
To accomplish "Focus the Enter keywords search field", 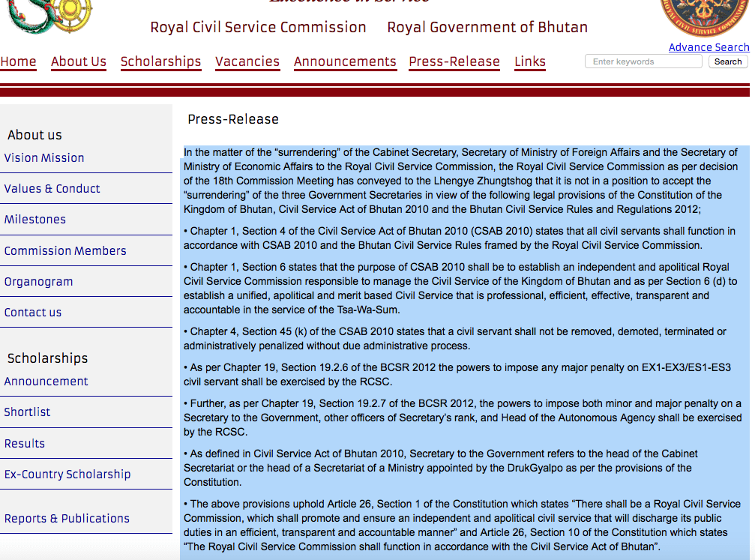I will pos(643,61).
